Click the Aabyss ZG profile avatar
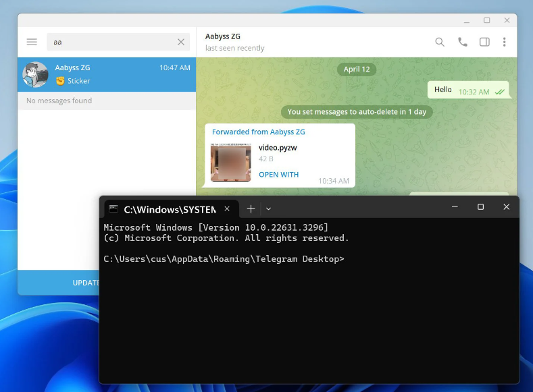Image resolution: width=533 pixels, height=392 pixels. point(35,74)
